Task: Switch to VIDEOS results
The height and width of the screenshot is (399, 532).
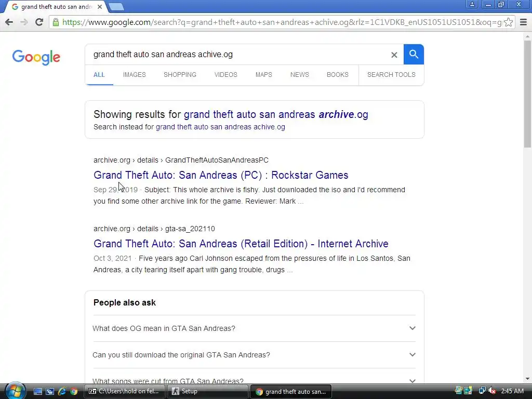Action: [x=225, y=75]
